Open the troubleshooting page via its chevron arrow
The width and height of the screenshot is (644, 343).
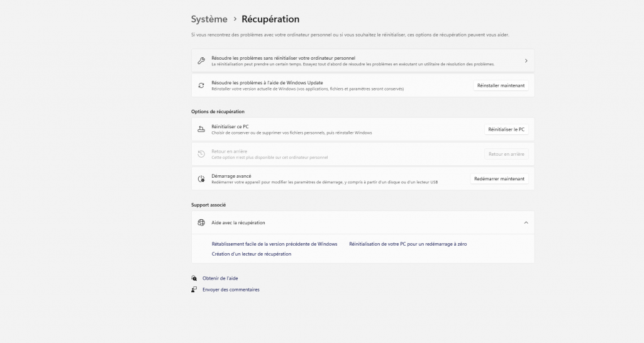click(526, 61)
